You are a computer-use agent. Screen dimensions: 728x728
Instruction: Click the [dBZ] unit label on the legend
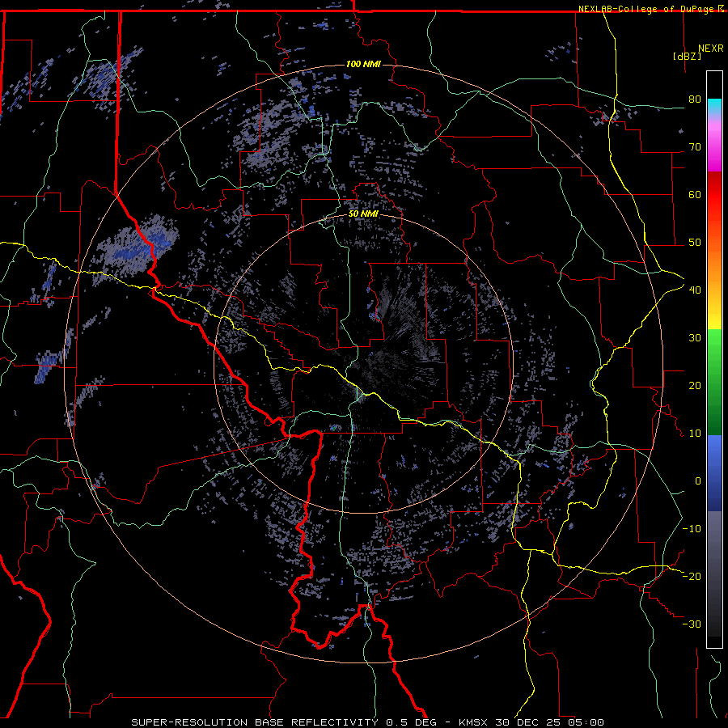point(687,57)
